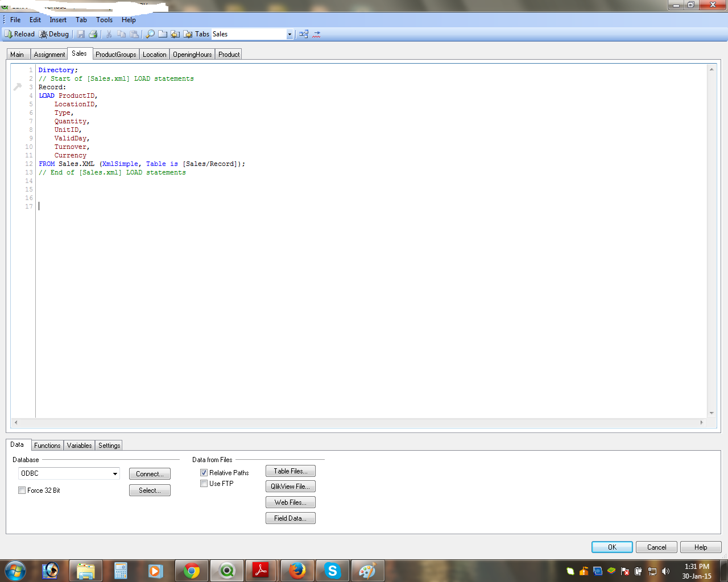Confirm the script with OK
728x582 pixels.
pos(612,547)
